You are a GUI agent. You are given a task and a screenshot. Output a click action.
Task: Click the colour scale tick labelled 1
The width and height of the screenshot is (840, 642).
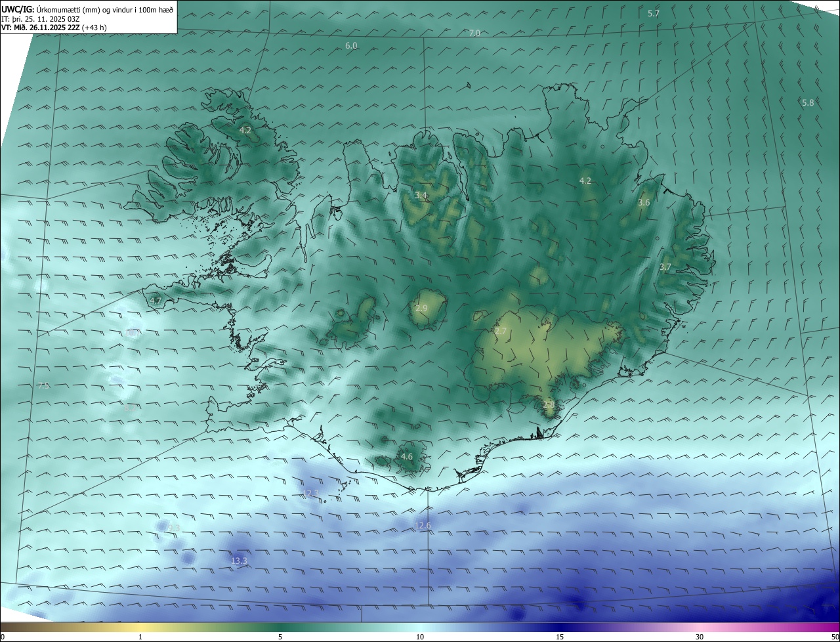pos(140,637)
